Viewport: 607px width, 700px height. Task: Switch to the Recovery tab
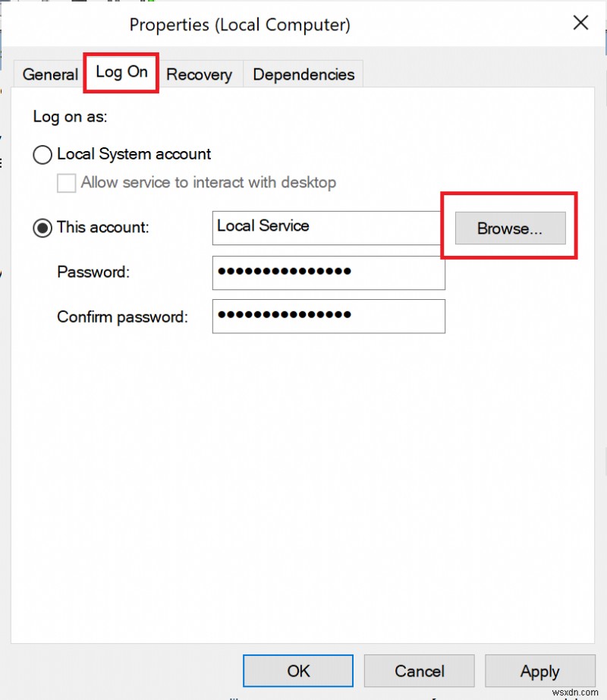(x=199, y=74)
